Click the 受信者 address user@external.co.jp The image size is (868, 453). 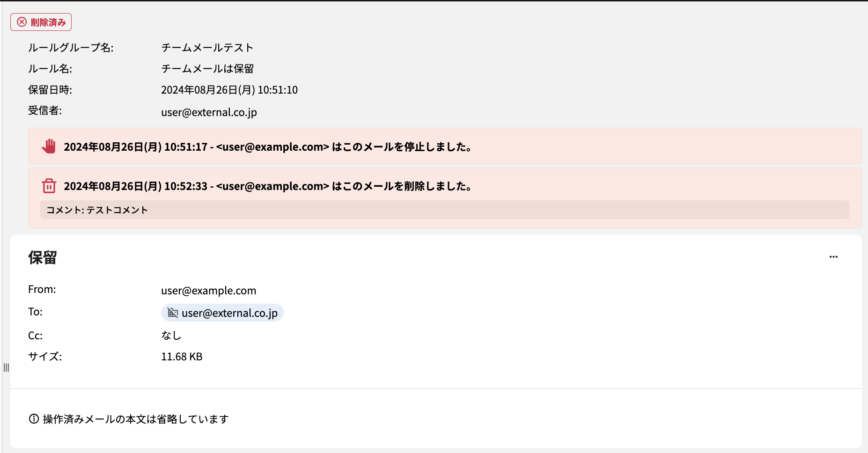pyautogui.click(x=209, y=112)
